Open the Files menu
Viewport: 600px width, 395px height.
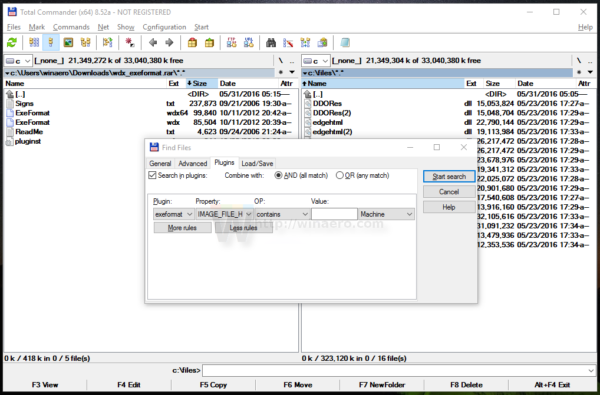pyautogui.click(x=14, y=27)
